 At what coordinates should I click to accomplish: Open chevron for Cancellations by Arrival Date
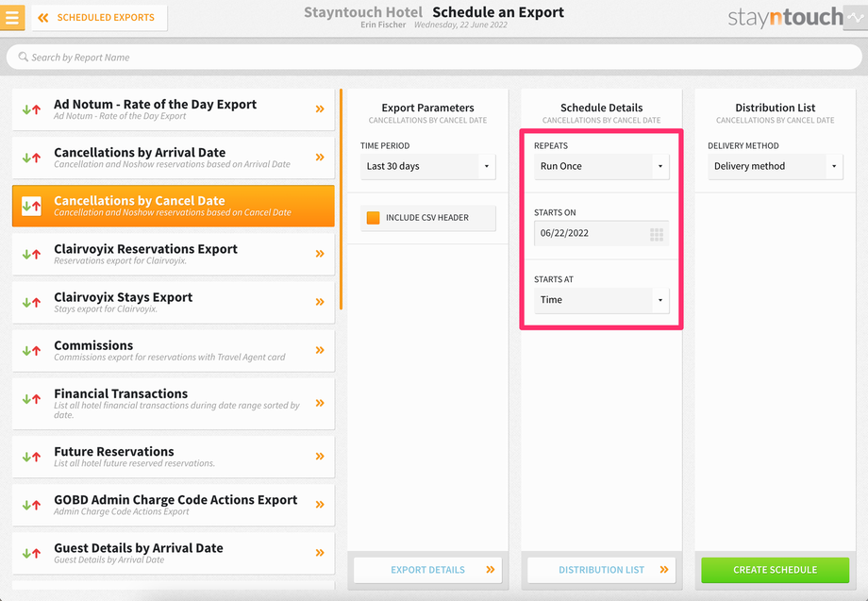point(320,158)
